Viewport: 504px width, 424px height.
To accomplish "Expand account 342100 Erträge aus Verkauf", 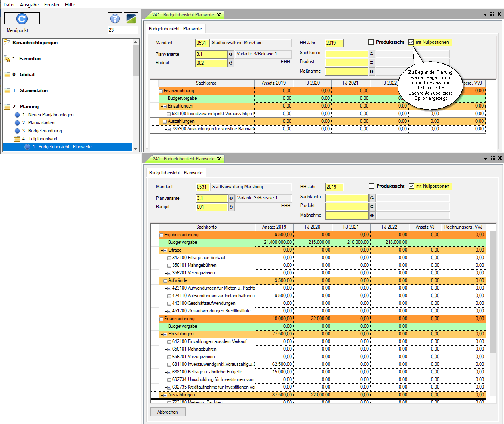I will (x=169, y=258).
